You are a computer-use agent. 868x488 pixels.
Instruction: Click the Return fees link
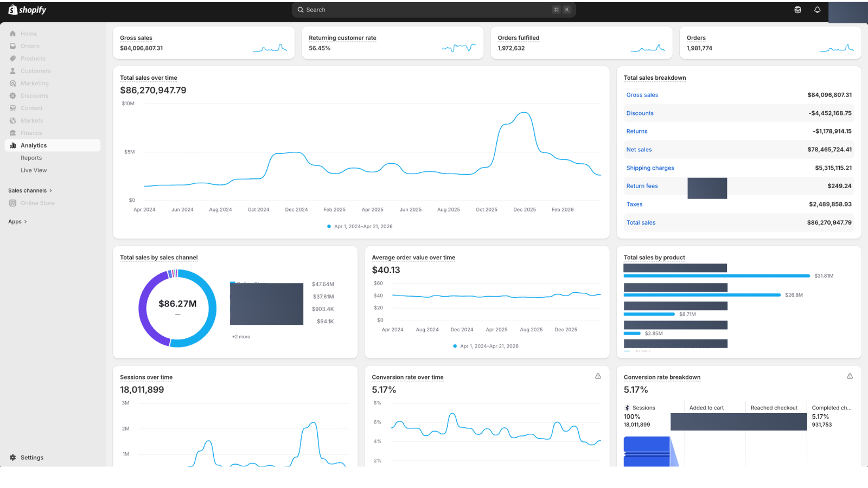point(642,186)
